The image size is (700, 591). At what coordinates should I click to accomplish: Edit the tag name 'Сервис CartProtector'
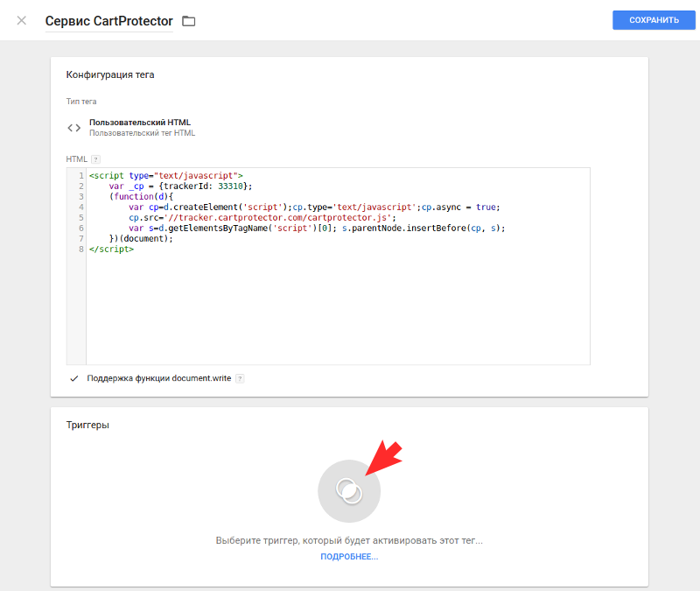pos(108,21)
